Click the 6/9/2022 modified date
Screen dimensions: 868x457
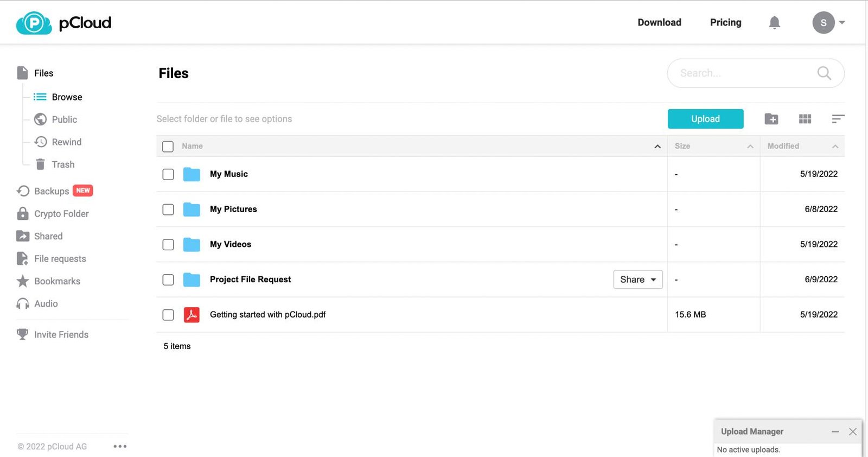[x=821, y=280]
